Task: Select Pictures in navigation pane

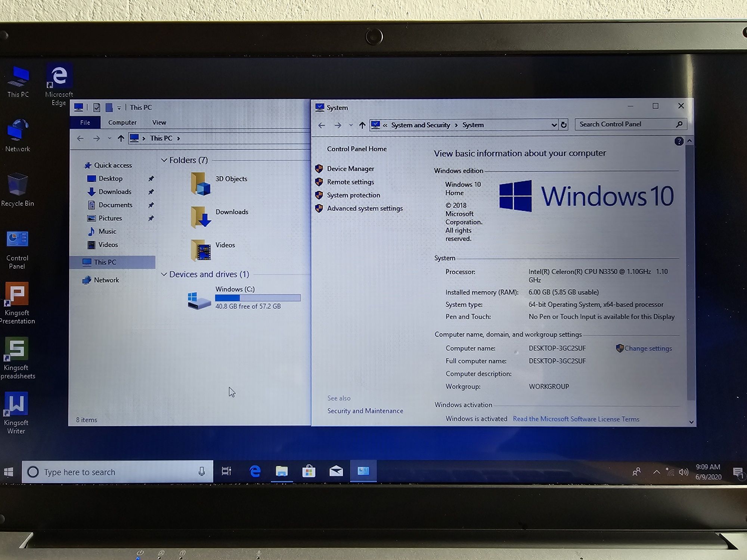Action: [105, 218]
